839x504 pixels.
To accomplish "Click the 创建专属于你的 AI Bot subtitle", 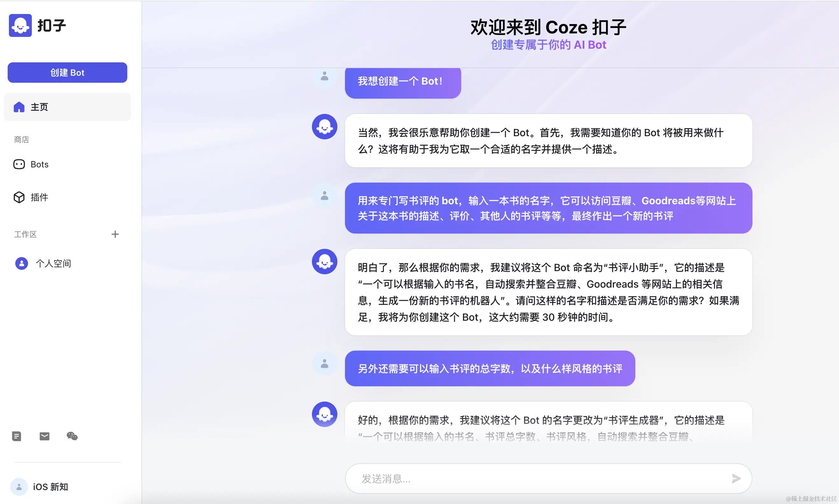I will [548, 45].
